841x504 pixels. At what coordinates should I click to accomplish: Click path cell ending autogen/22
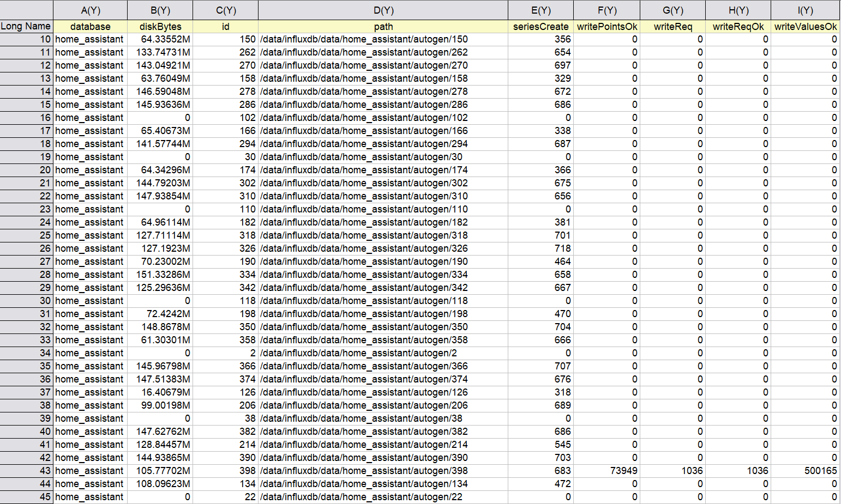click(383, 497)
